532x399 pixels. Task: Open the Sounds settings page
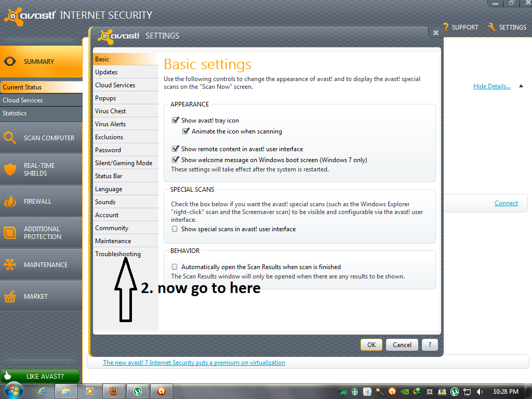pos(126,202)
